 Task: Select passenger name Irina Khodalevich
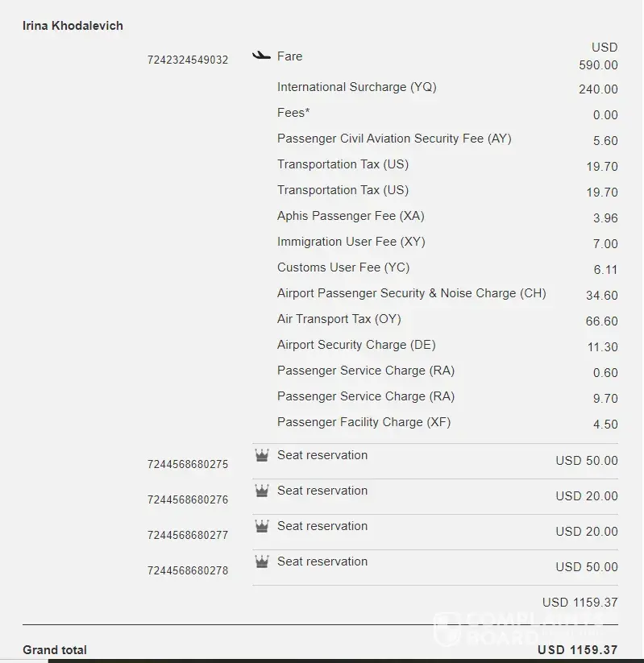coord(73,26)
